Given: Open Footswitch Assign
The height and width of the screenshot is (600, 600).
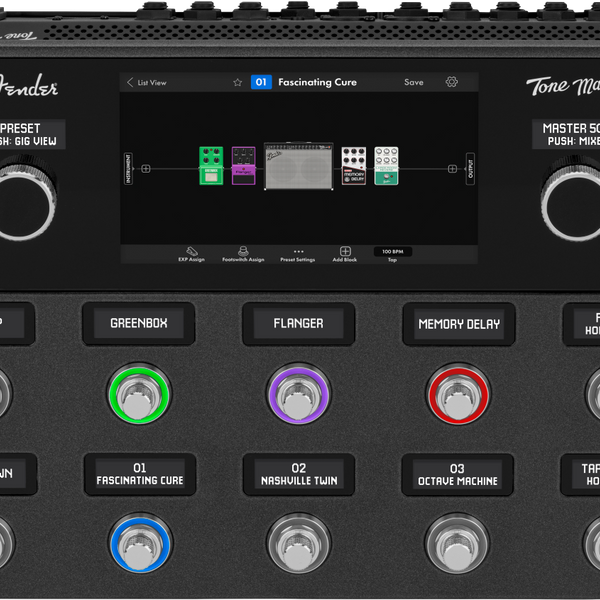Looking at the screenshot, I should (x=243, y=254).
